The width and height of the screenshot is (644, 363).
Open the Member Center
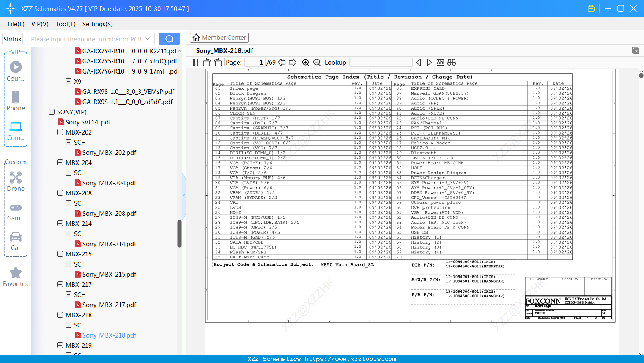tap(219, 38)
